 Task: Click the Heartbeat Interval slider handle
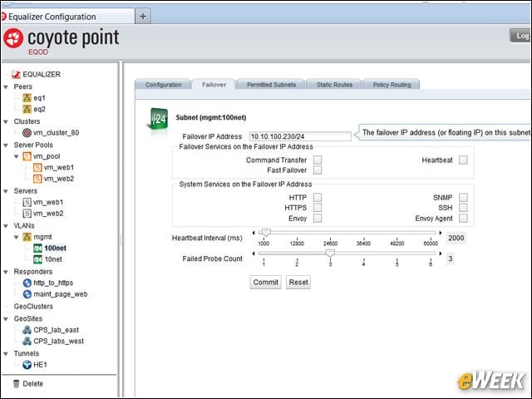(x=266, y=233)
